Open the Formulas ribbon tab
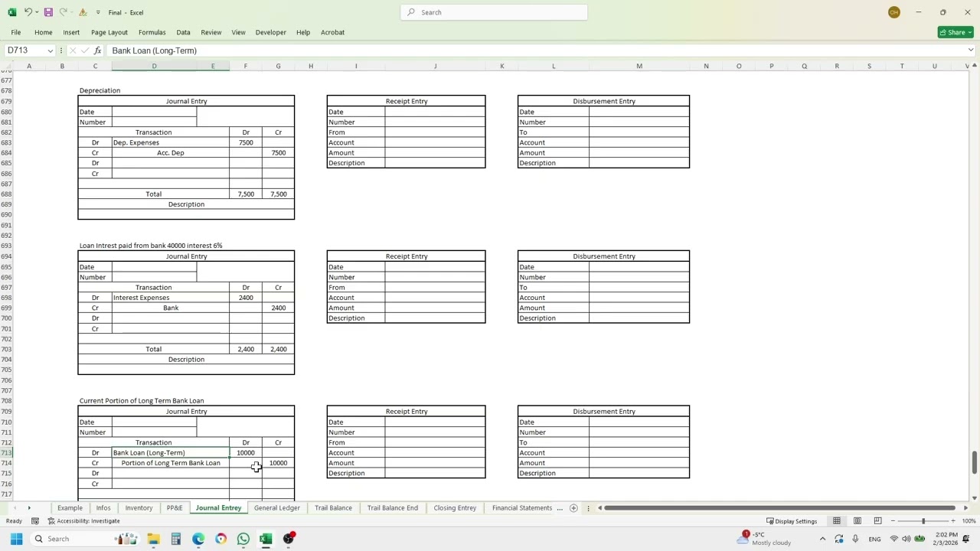This screenshot has height=551, width=980. (x=152, y=32)
